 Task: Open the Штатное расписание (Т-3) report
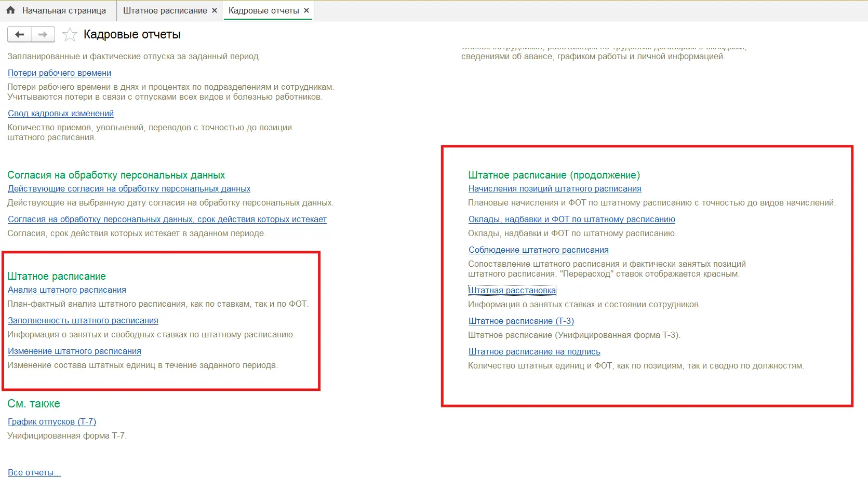point(521,321)
